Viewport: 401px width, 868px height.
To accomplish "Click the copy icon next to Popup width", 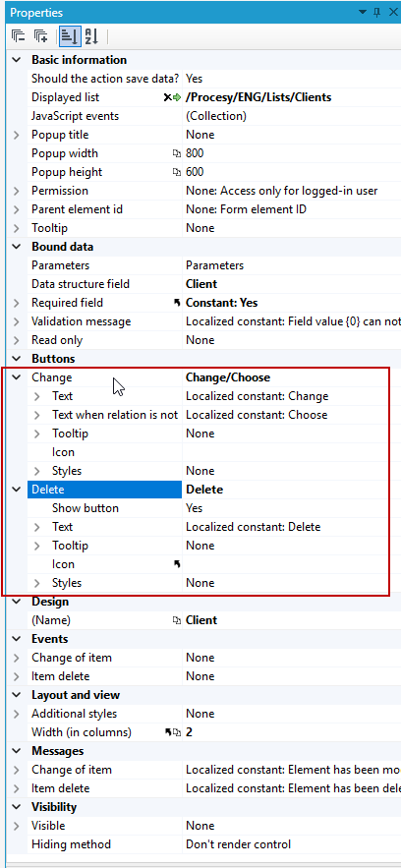I will coord(177,154).
